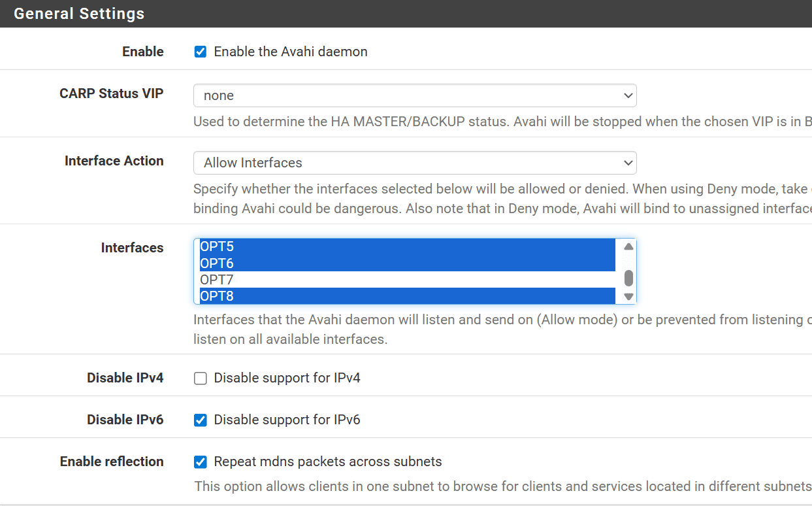Select OPT7 in the Interfaces list
Screen dimensions: 812x506
pyautogui.click(x=406, y=280)
